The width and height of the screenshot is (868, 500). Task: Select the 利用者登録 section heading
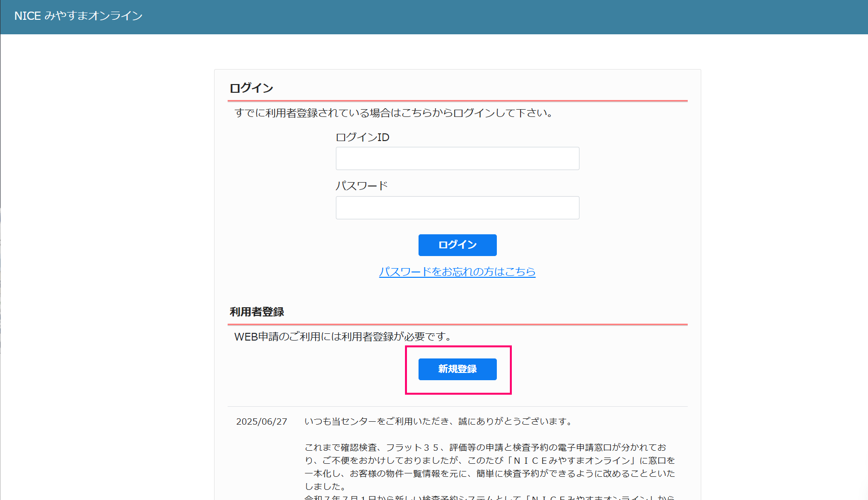(257, 312)
